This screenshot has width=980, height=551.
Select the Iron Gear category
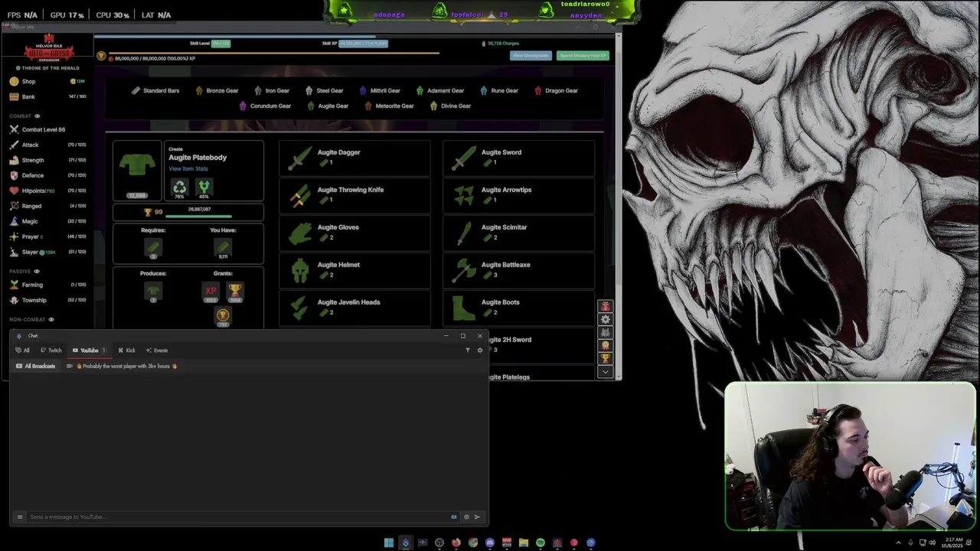point(272,90)
